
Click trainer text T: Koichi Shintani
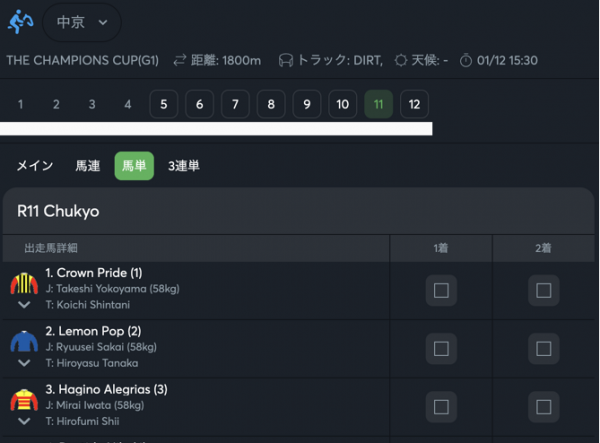(88, 305)
